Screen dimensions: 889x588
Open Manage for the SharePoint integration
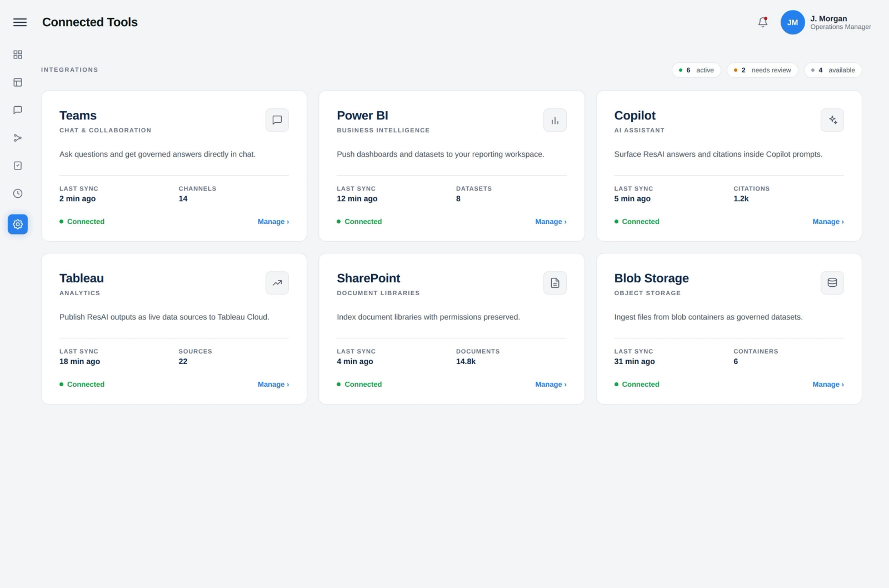(x=551, y=385)
